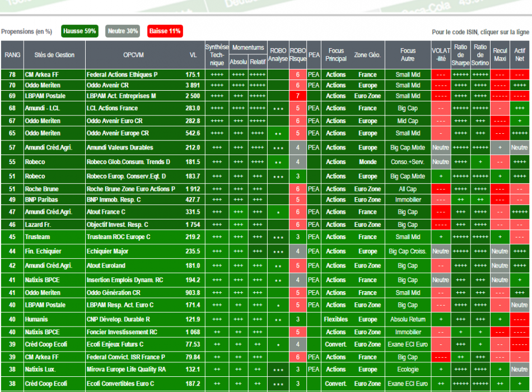The image size is (532, 392).
Task: Click the Fin. Echiquier management company cell
Action: pos(54,251)
